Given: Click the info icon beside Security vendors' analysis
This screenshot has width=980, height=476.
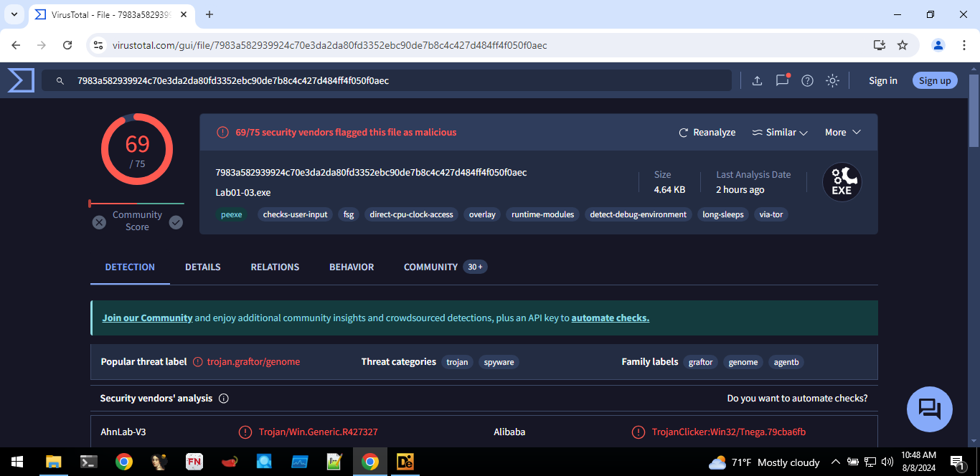Looking at the screenshot, I should (x=223, y=399).
